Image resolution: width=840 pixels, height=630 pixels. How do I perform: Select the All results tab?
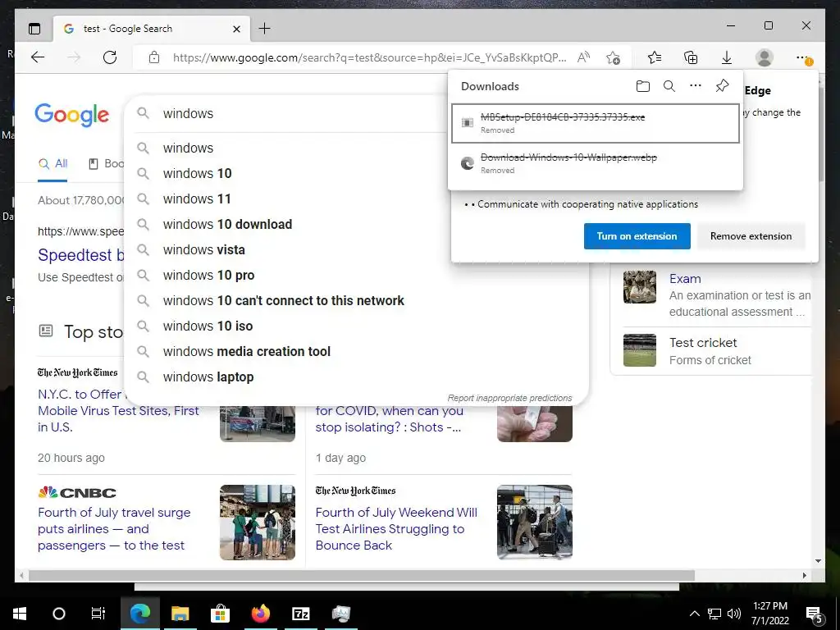pyautogui.click(x=53, y=164)
